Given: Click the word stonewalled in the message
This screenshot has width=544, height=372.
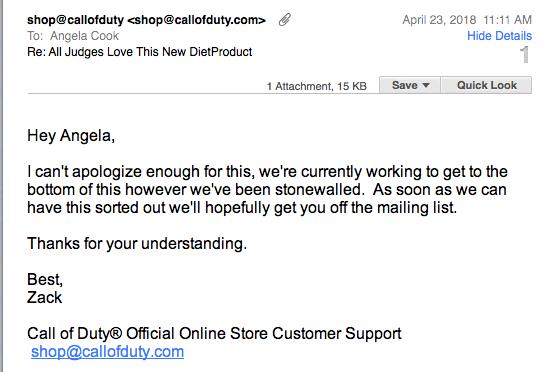Looking at the screenshot, I should pos(318,189).
